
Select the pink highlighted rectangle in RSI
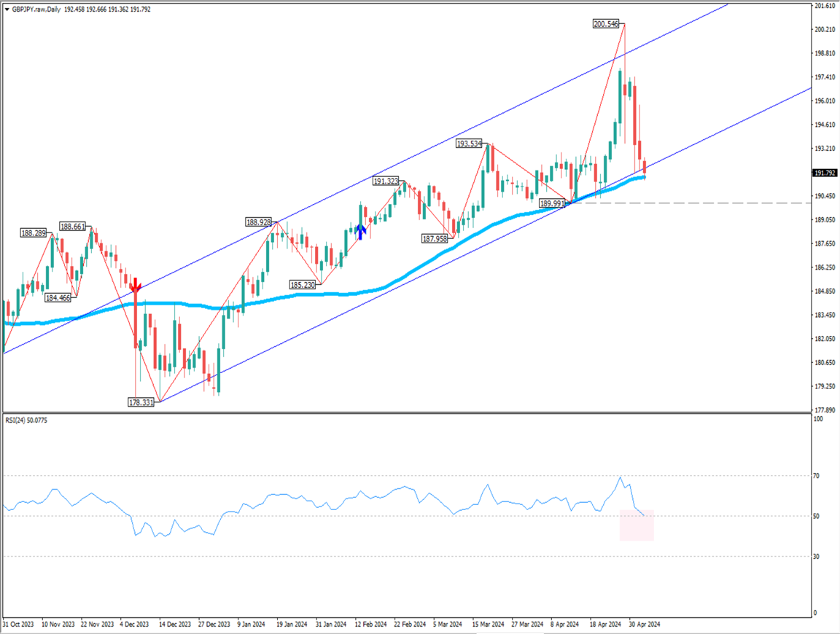637,525
